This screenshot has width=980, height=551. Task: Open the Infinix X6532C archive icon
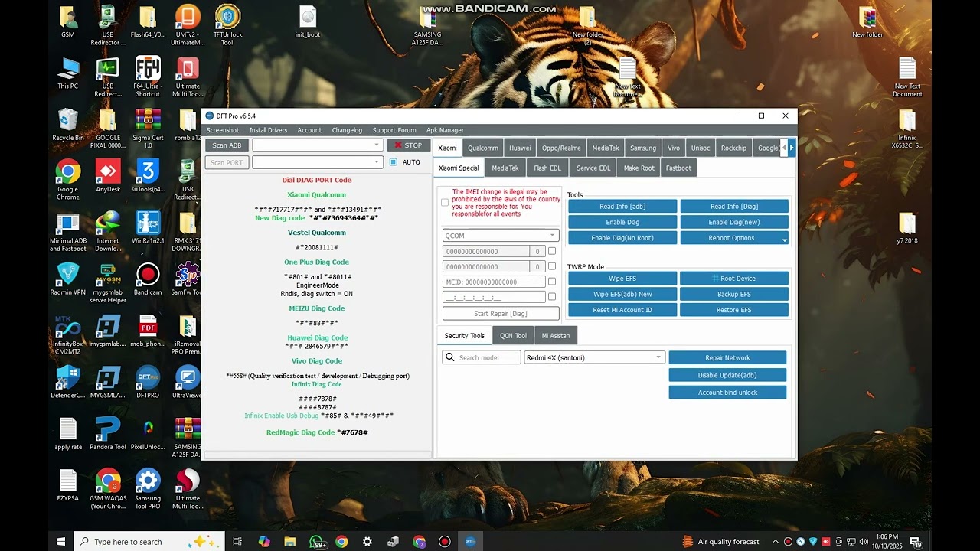pyautogui.click(x=907, y=120)
